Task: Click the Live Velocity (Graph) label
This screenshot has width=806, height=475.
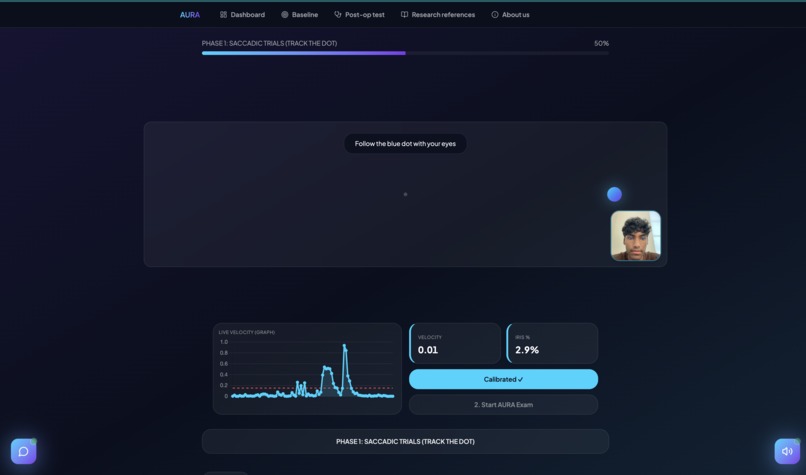Action: (x=247, y=332)
